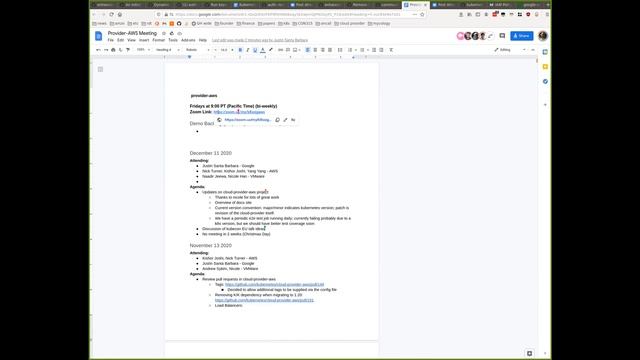This screenshot has width=640, height=360.
Task: Click the font size input field
Action: (224, 50)
